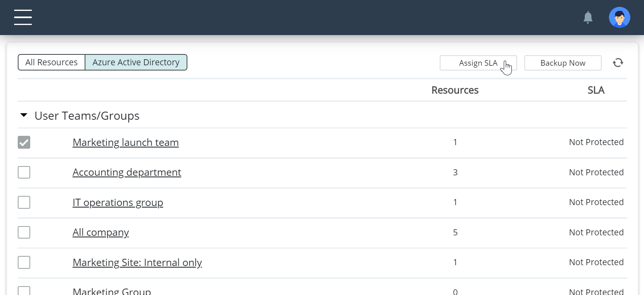Image resolution: width=644 pixels, height=295 pixels.
Task: Click the Assign SLA button
Action: [x=478, y=63]
